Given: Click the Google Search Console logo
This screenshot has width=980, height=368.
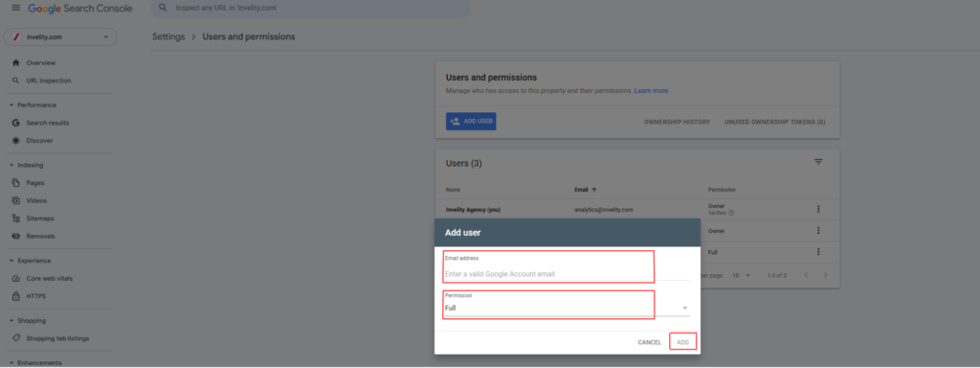Looking at the screenshot, I should point(80,8).
